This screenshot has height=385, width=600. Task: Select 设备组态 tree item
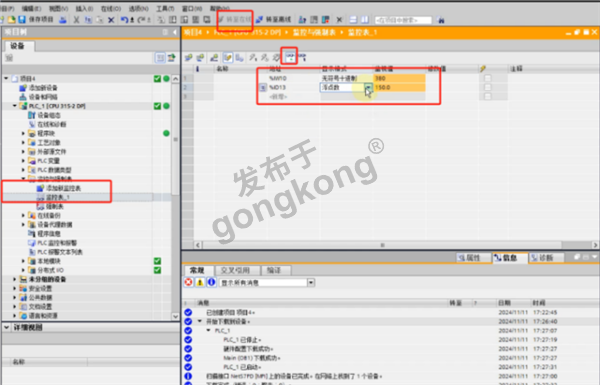[x=44, y=115]
